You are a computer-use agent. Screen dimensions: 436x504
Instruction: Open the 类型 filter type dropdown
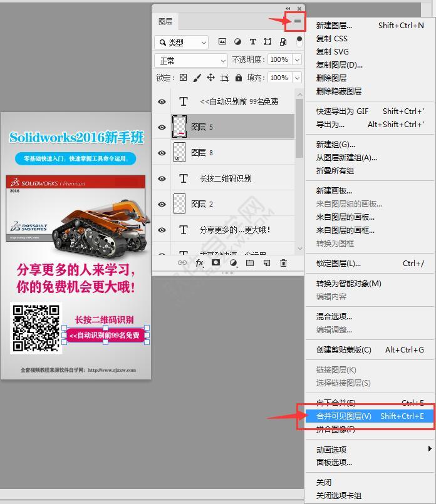tap(181, 43)
